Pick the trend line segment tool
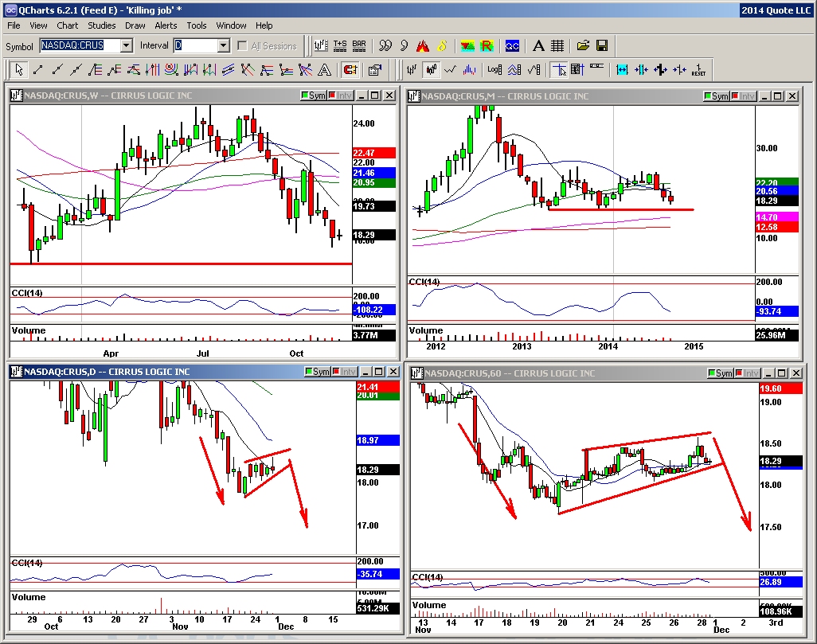The height and width of the screenshot is (644, 817). click(38, 69)
